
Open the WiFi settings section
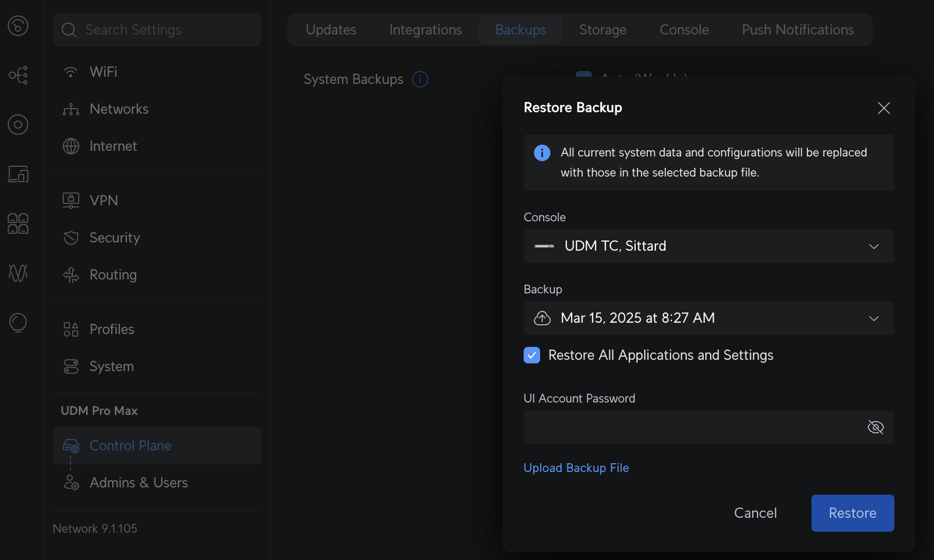[157, 72]
